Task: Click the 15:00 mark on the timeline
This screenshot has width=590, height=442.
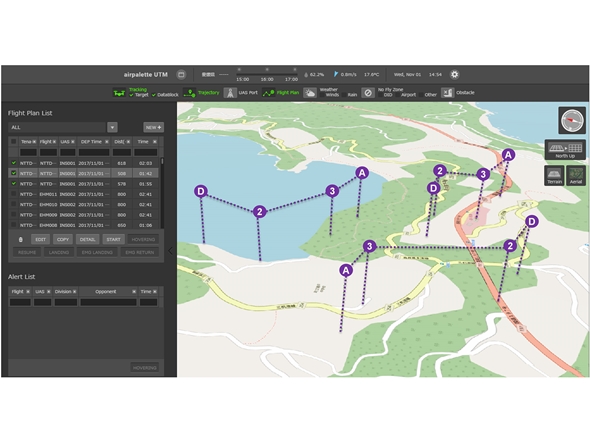Action: point(242,79)
